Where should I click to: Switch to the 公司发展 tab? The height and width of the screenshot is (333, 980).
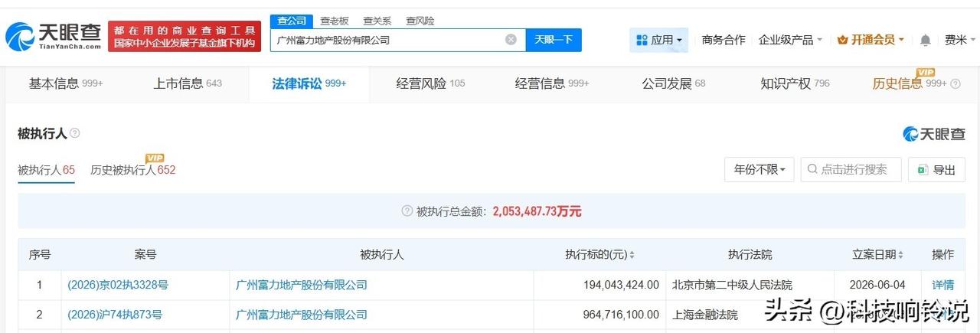tap(674, 83)
